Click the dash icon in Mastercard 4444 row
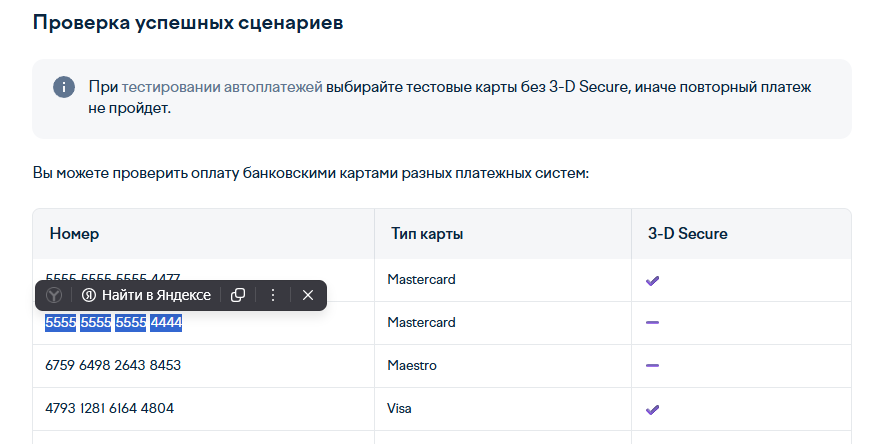Screen dimensions: 892x444 [x=653, y=323]
